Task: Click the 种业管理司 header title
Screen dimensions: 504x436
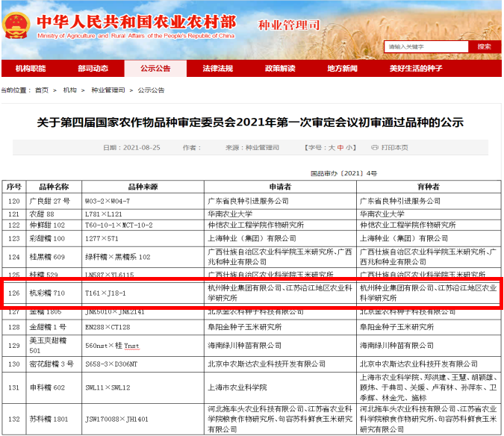Action: pyautogui.click(x=286, y=27)
